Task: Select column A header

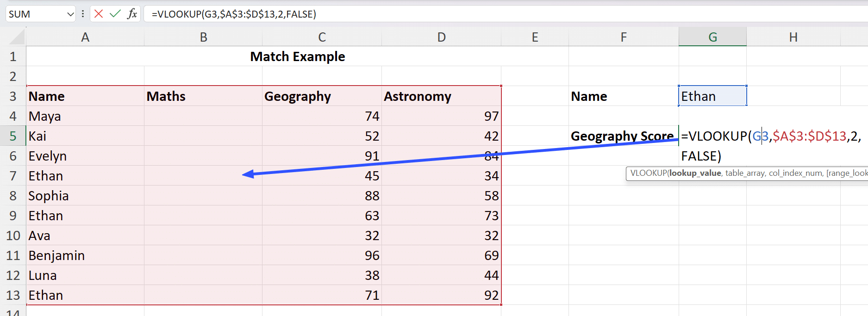Action: [x=85, y=37]
